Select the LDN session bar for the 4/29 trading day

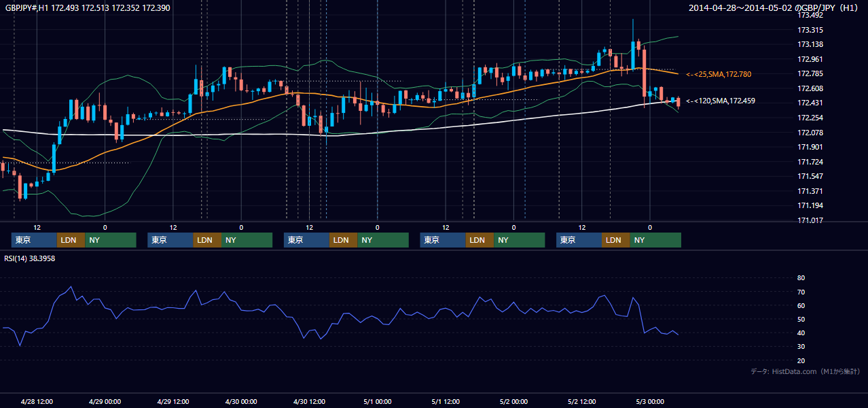click(x=207, y=240)
